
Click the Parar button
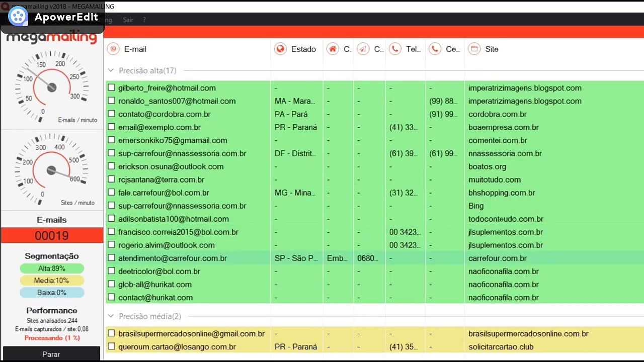pyautogui.click(x=51, y=354)
